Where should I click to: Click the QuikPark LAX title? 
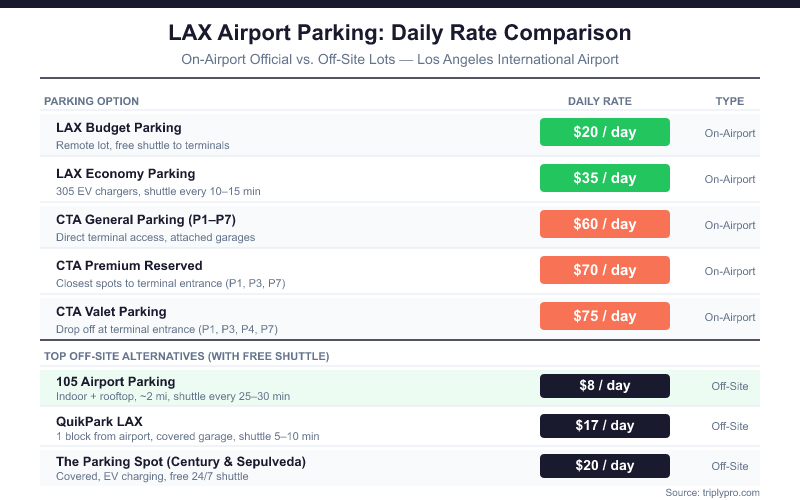[x=99, y=421]
